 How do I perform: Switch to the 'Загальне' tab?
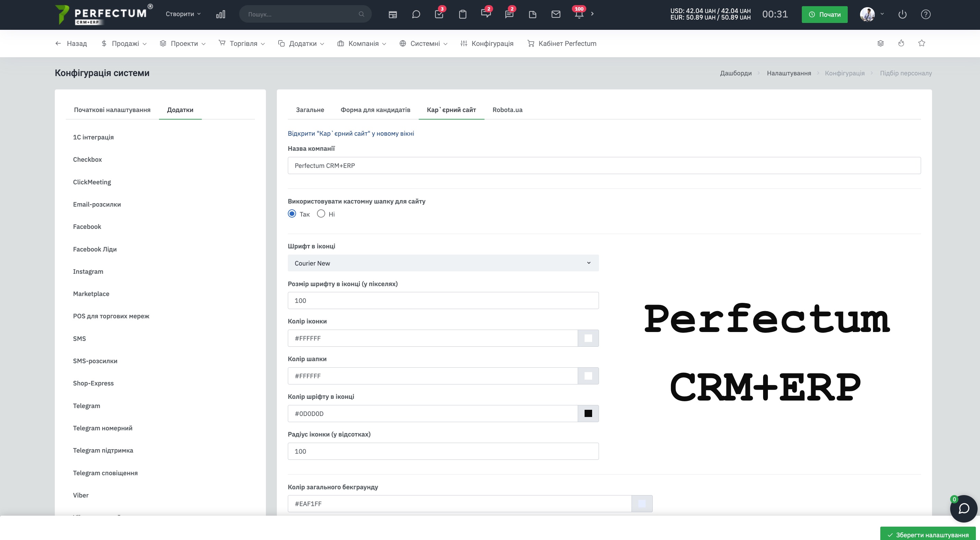click(310, 110)
